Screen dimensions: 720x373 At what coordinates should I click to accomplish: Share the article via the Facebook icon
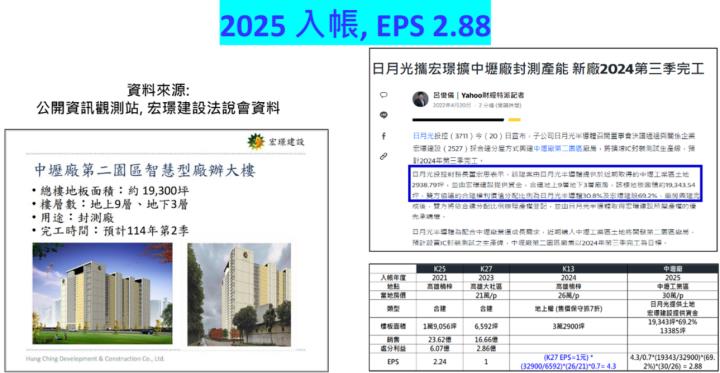click(x=383, y=136)
